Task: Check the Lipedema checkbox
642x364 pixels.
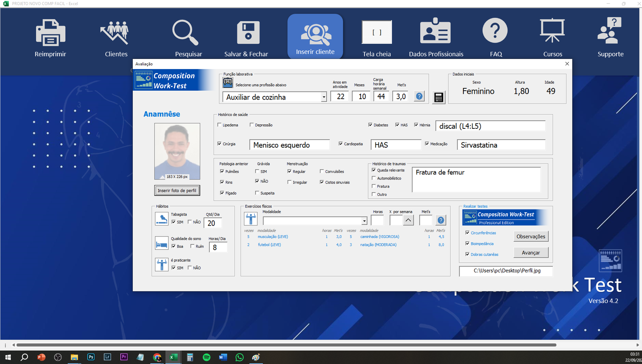Action: click(219, 125)
